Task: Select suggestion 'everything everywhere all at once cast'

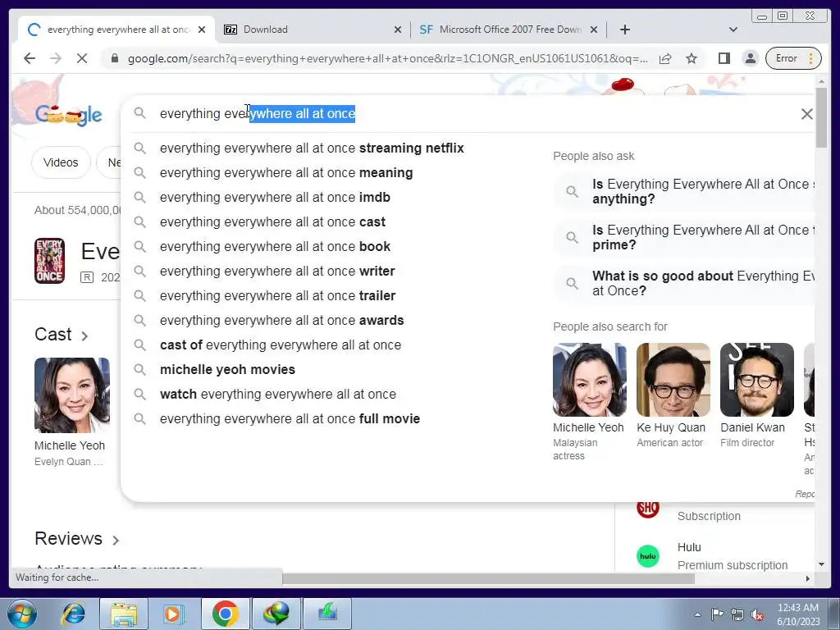Action: coord(272,221)
